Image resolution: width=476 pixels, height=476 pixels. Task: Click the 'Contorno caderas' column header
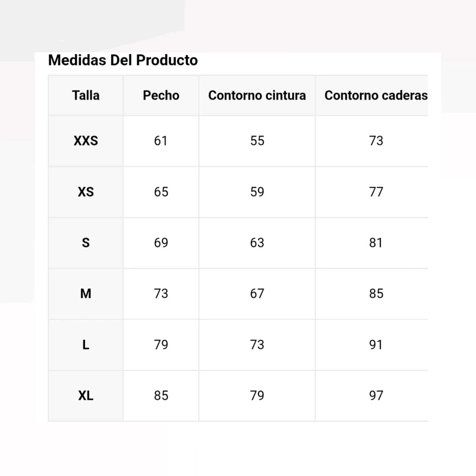coord(376,95)
